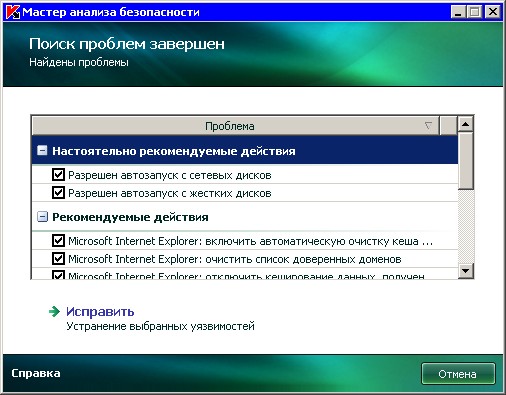Select row text Разрешен автозапуск с жестких дисков
The height and width of the screenshot is (395, 506).
(x=170, y=193)
